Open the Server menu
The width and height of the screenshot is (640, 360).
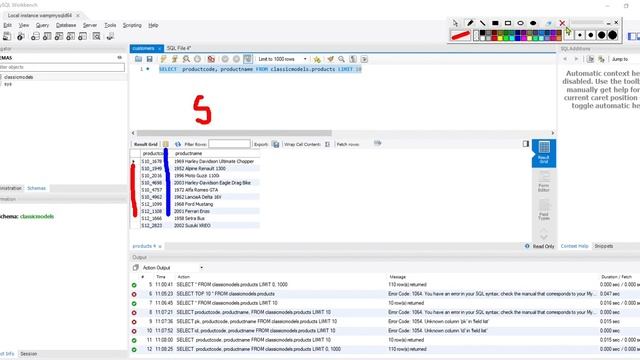90,25
